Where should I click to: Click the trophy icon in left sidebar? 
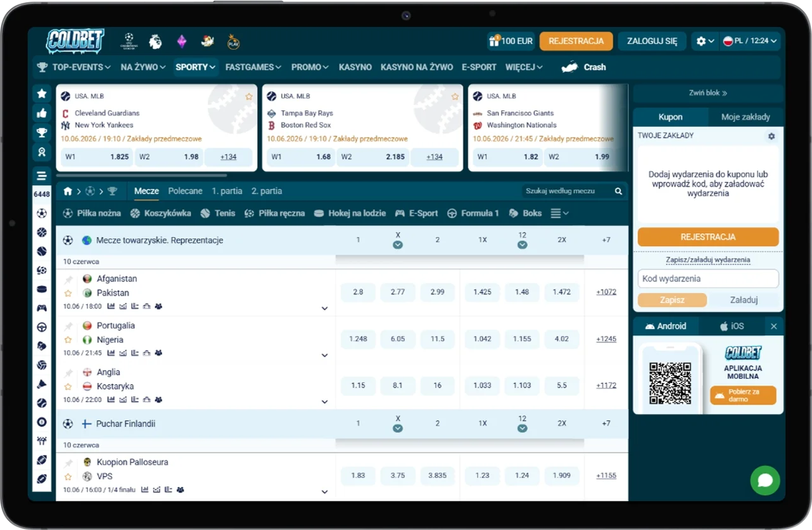pos(42,132)
